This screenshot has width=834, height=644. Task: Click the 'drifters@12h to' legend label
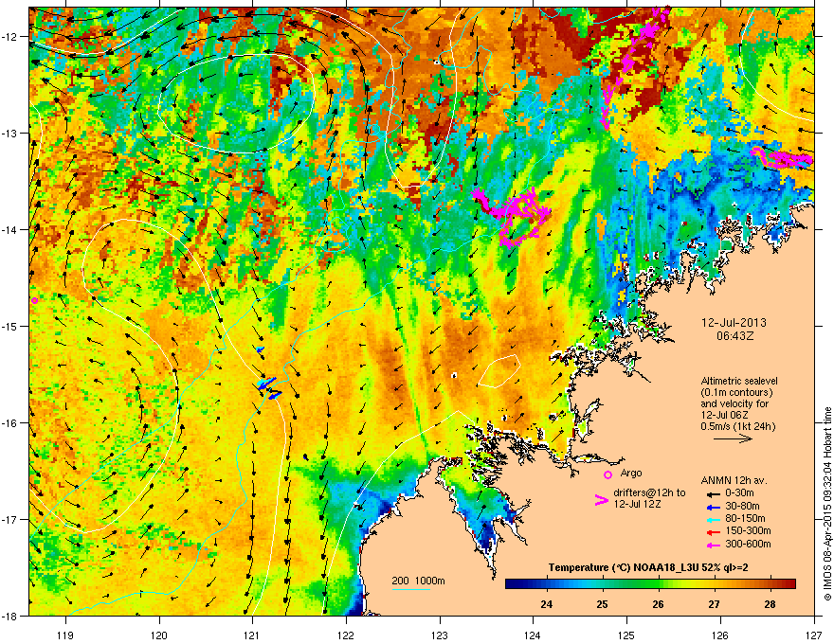click(649, 493)
